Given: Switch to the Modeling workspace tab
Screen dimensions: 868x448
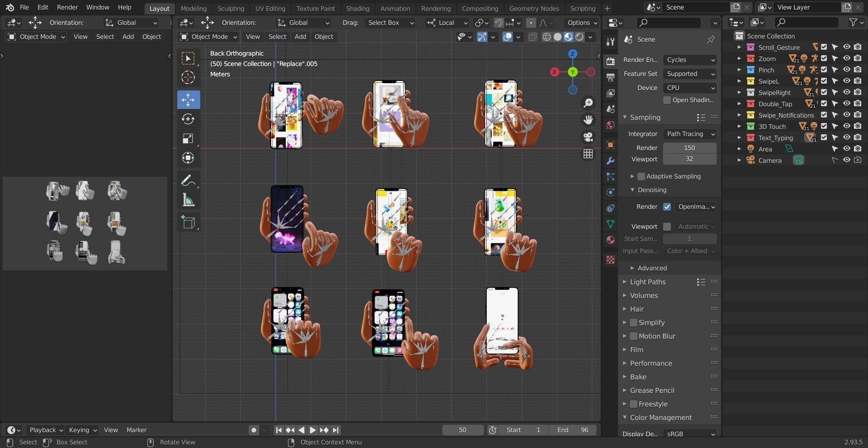Looking at the screenshot, I should pos(193,8).
